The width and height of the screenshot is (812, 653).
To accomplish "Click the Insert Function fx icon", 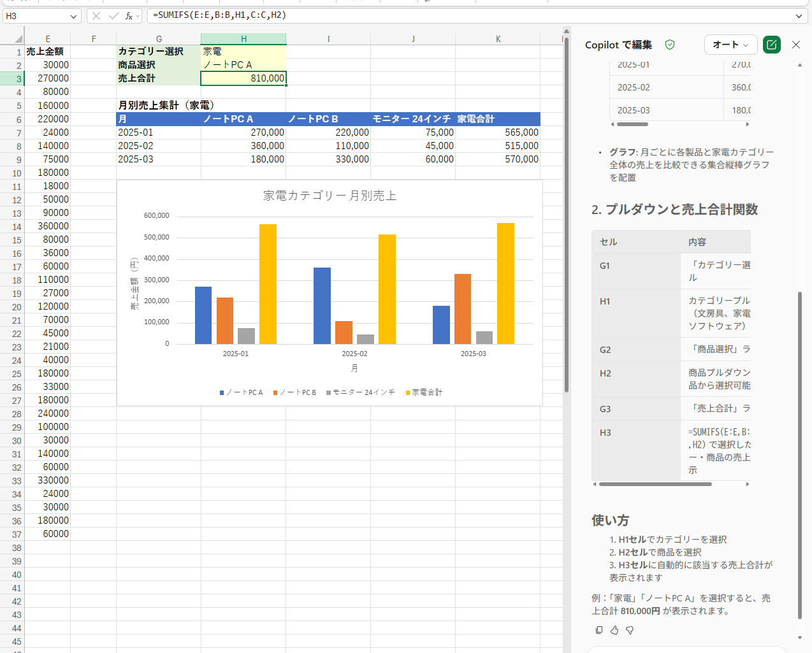I will (128, 16).
